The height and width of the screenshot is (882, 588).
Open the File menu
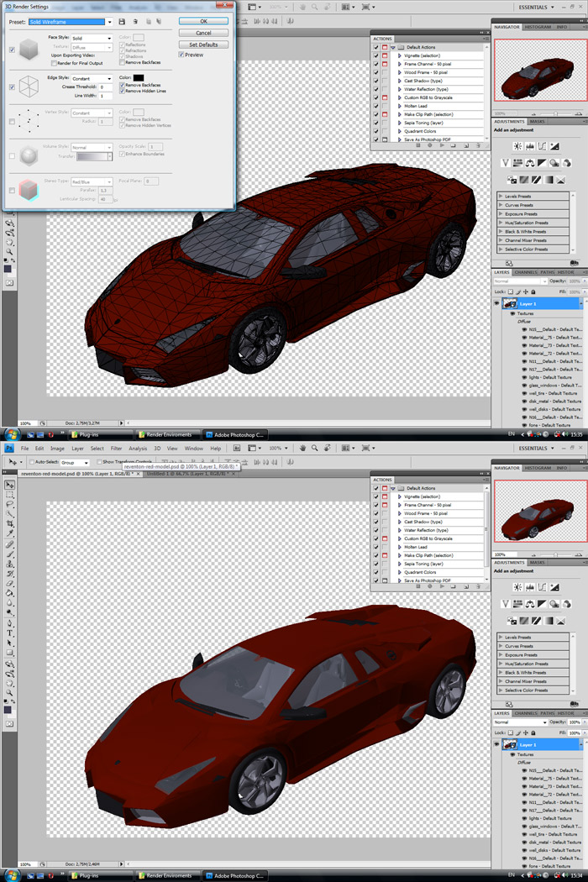[24, 449]
